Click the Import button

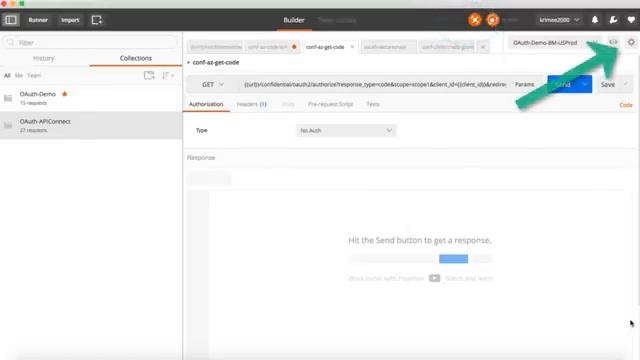point(70,20)
